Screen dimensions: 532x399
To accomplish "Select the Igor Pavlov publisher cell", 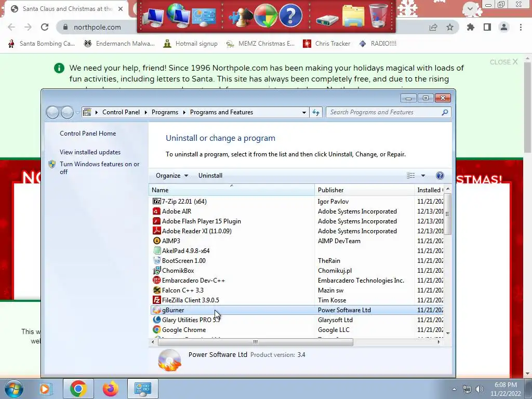I will click(x=333, y=201).
